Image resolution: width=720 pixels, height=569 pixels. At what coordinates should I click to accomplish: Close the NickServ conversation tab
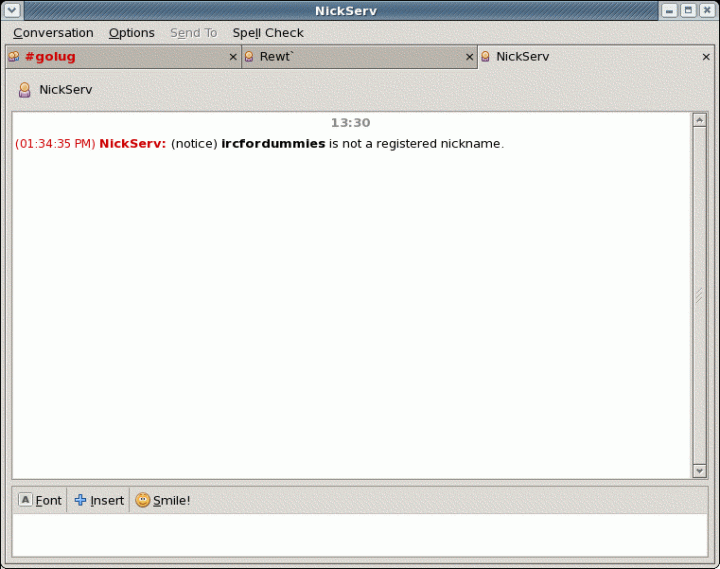click(706, 57)
